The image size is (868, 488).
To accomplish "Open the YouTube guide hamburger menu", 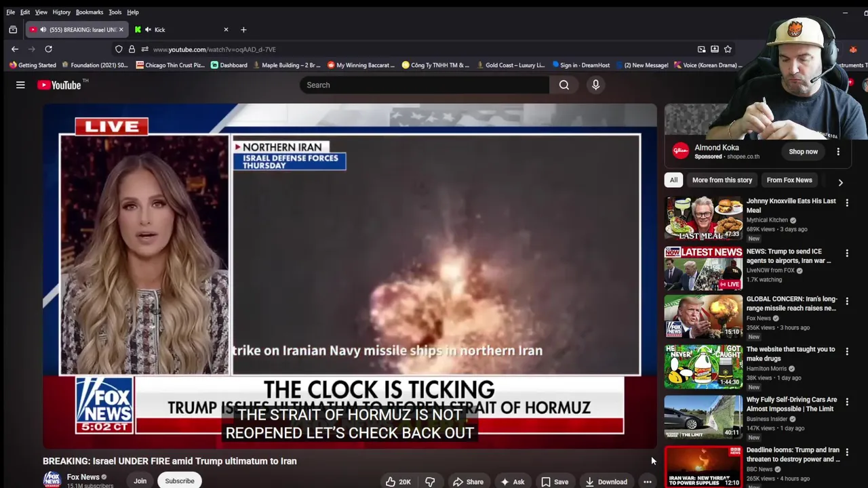I will [x=20, y=85].
